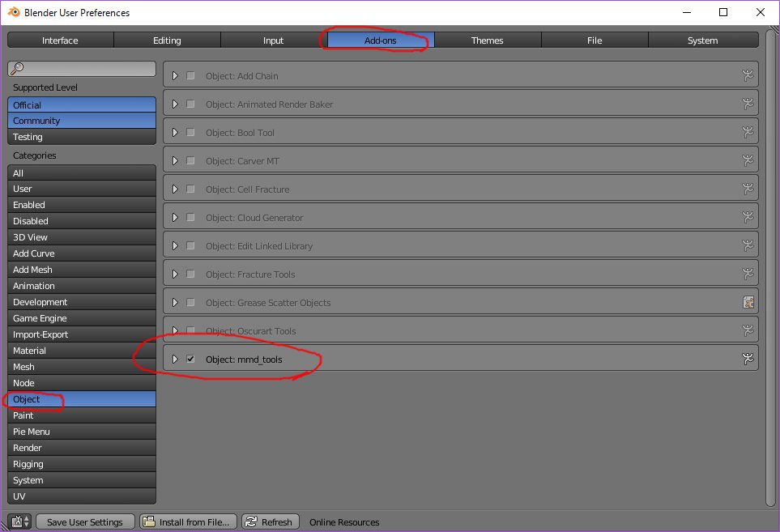Expand the Edit Linked Library details
Viewport: 780px width, 532px height.
[175, 245]
